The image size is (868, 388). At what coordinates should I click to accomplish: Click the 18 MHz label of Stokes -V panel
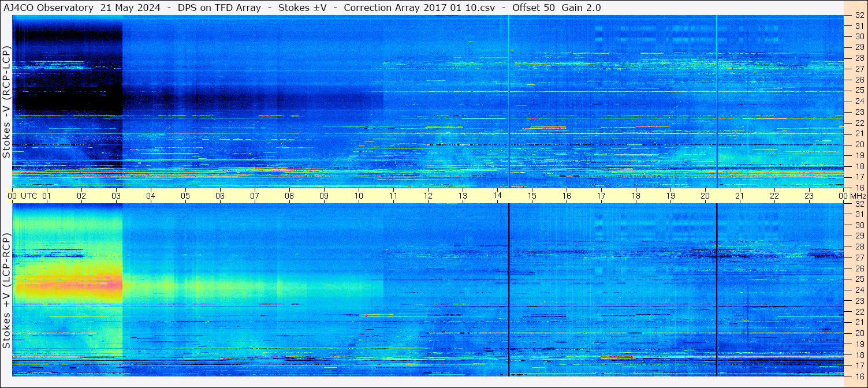coord(859,166)
